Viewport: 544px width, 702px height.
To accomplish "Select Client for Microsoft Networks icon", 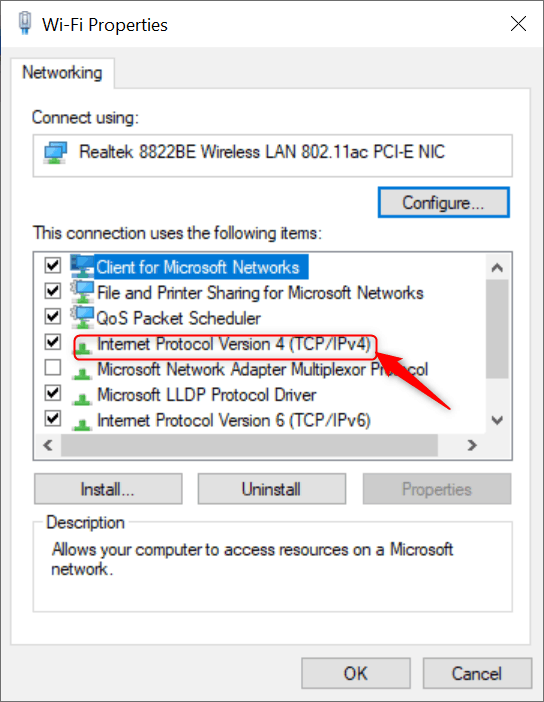I will coord(82,267).
